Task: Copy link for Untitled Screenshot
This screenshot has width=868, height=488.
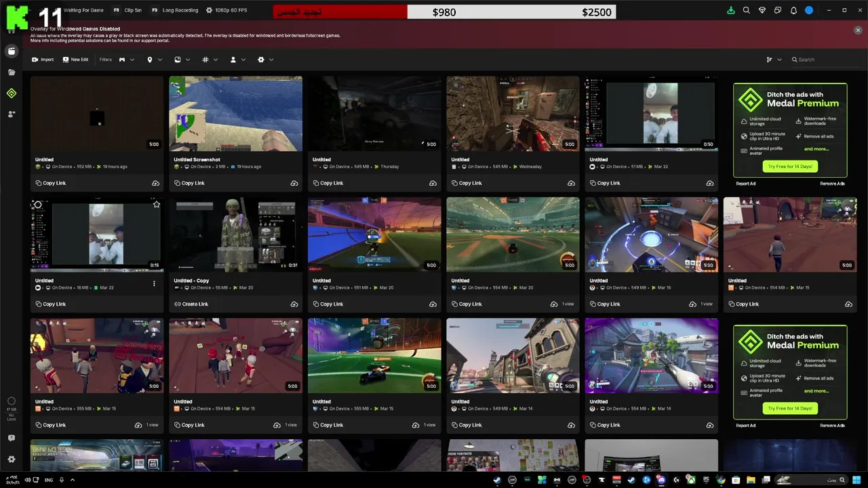Action: click(x=189, y=183)
